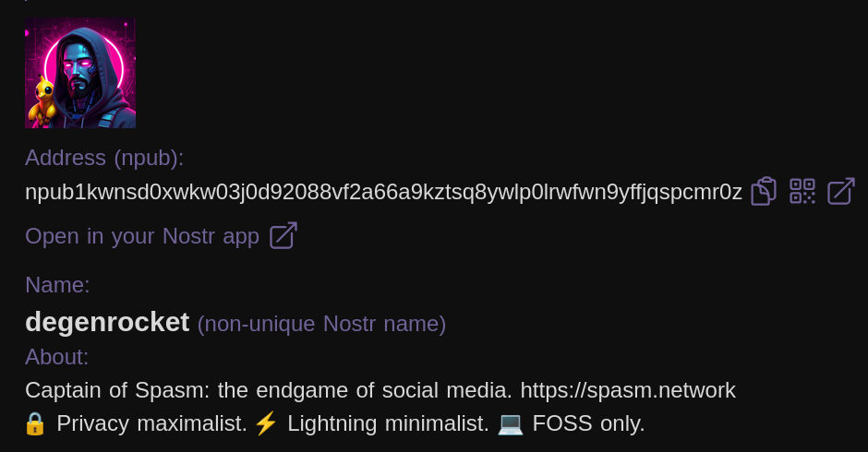
Task: Select the full npub1kwnsd0 address string
Action: 383,192
